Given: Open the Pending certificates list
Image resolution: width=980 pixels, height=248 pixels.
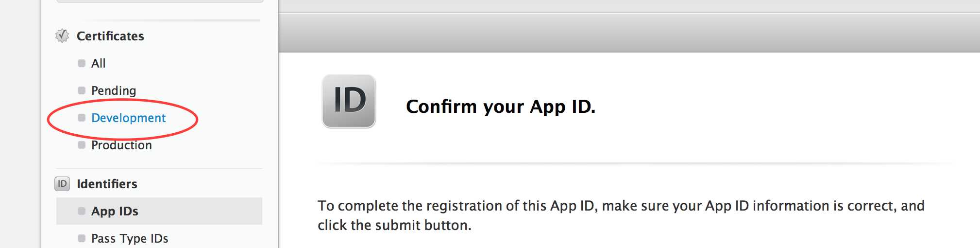Looking at the screenshot, I should (114, 90).
